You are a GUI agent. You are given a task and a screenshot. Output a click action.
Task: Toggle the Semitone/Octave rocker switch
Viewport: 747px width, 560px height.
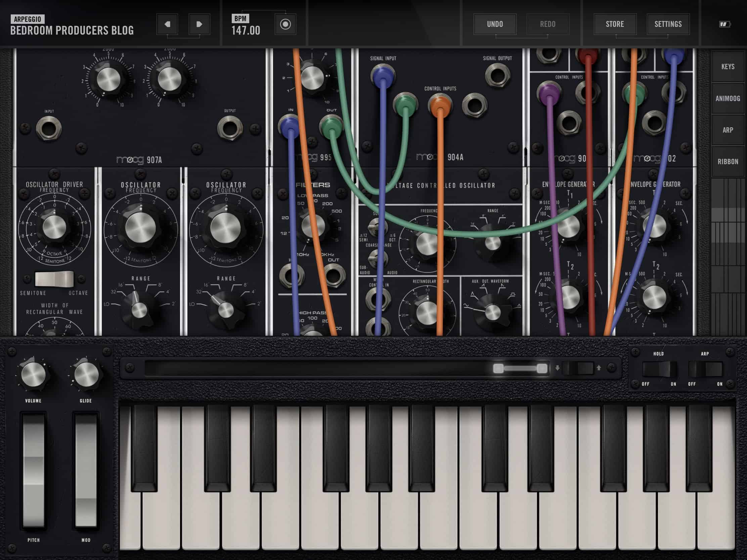[x=54, y=279]
